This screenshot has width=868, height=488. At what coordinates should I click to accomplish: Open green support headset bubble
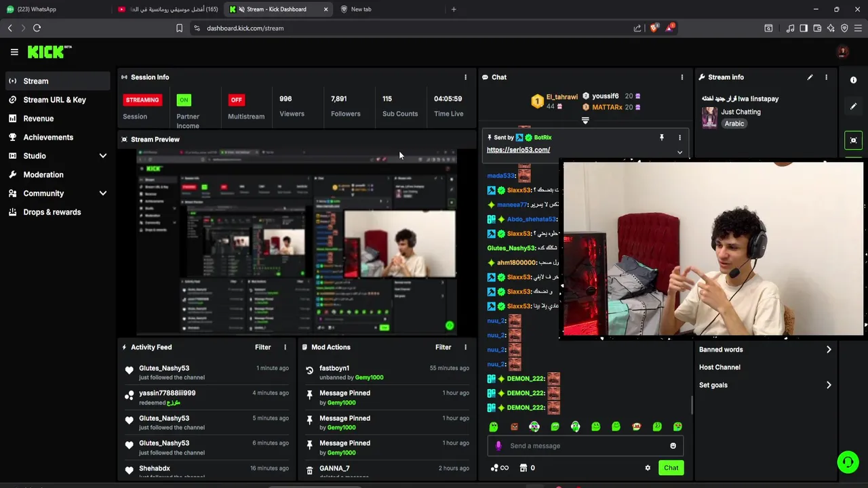(848, 462)
